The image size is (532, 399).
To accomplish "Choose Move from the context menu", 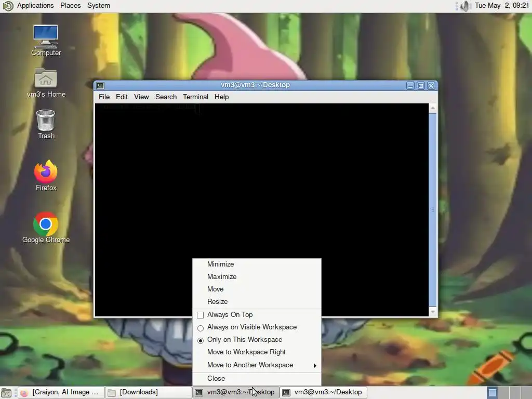I will point(257,289).
